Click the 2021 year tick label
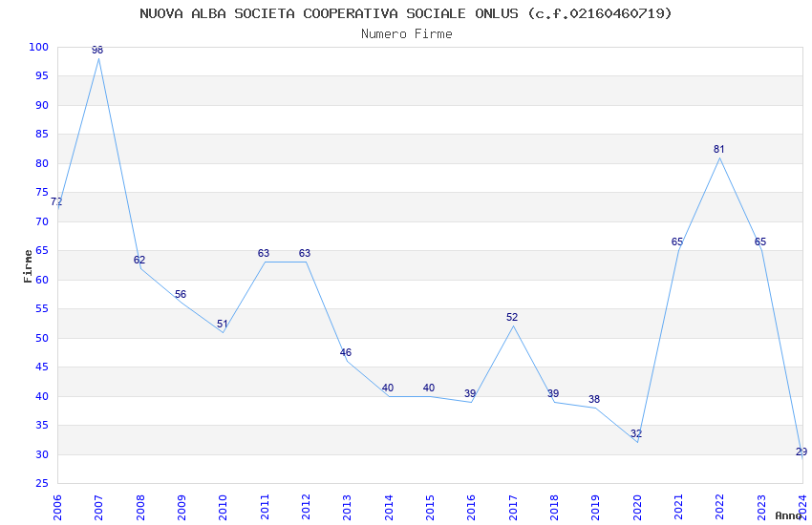Viewport: 812px width, 525px height. coord(678,507)
